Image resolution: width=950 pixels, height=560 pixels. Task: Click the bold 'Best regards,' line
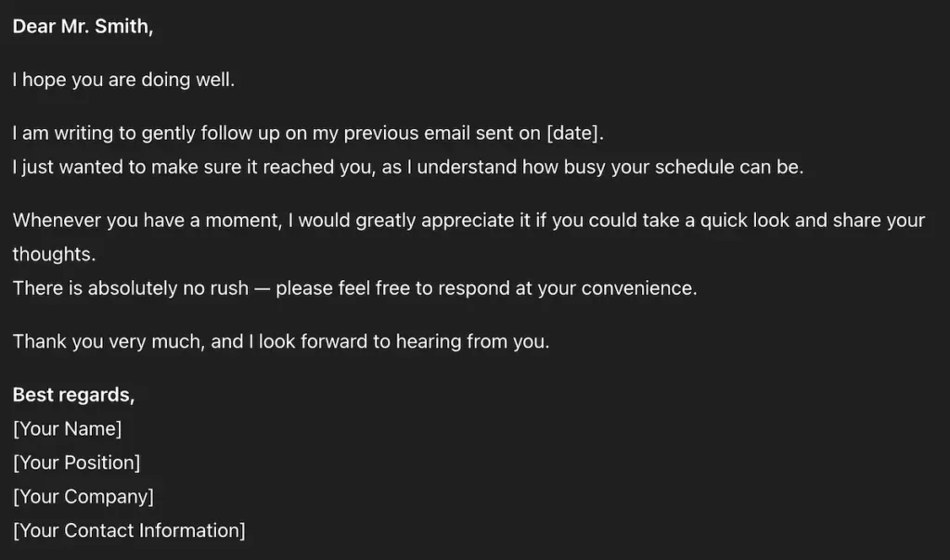[x=73, y=395]
